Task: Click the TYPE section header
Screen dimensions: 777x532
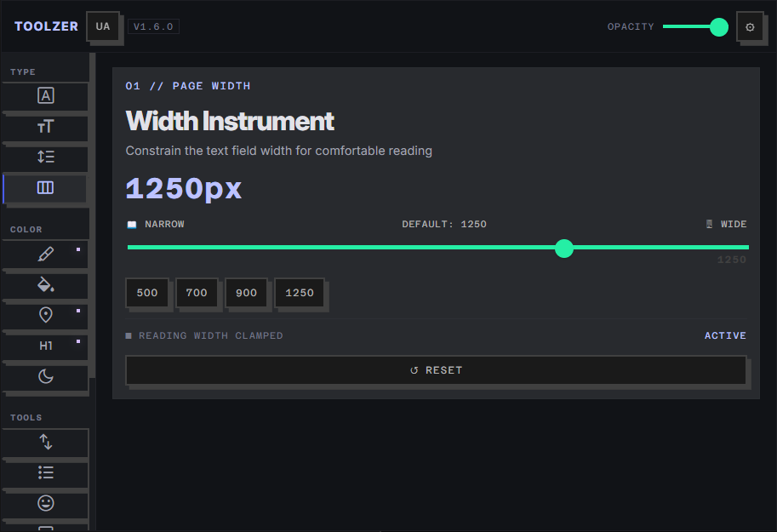Action: coord(23,72)
